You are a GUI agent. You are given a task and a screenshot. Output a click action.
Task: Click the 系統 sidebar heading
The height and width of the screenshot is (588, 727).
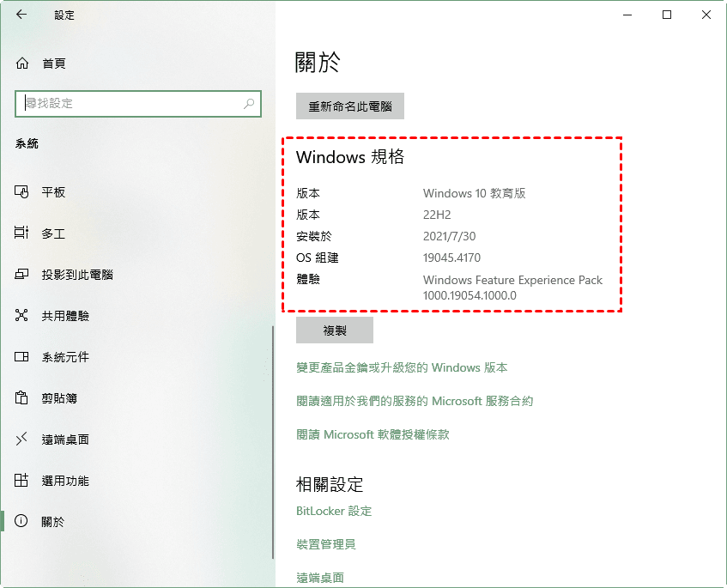(x=27, y=143)
